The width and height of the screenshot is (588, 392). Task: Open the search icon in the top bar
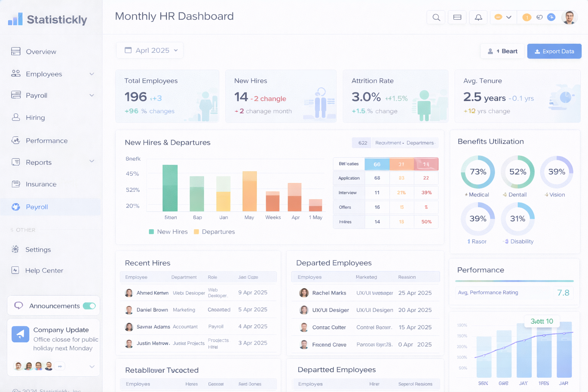[436, 17]
